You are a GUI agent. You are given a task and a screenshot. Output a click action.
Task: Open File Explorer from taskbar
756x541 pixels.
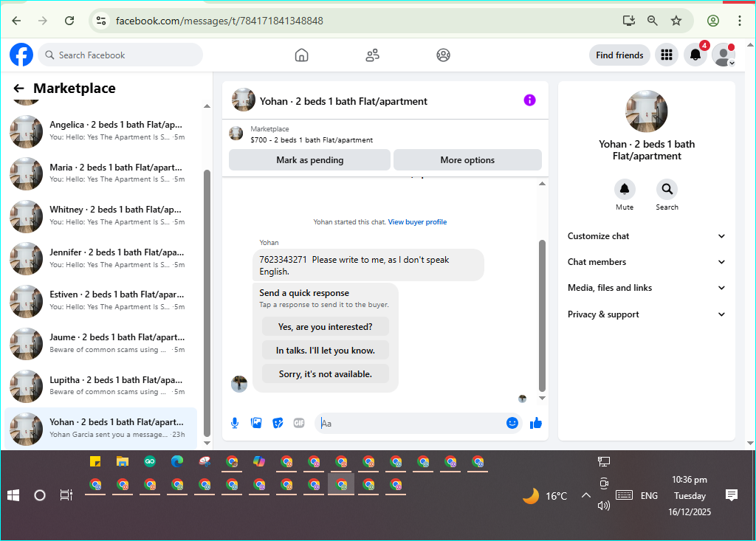123,462
